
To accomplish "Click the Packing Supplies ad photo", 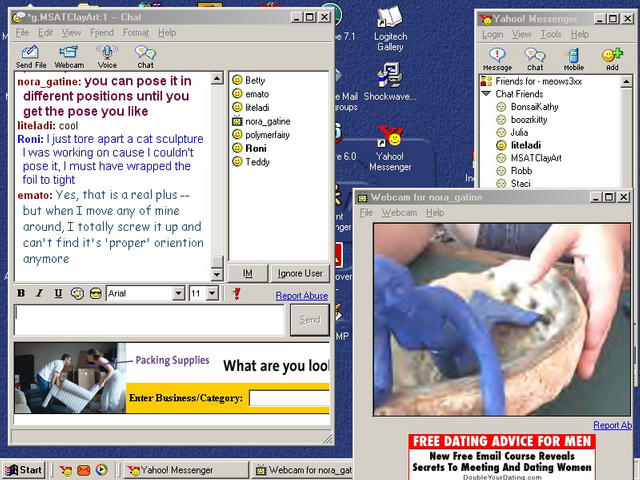I will (70, 378).
